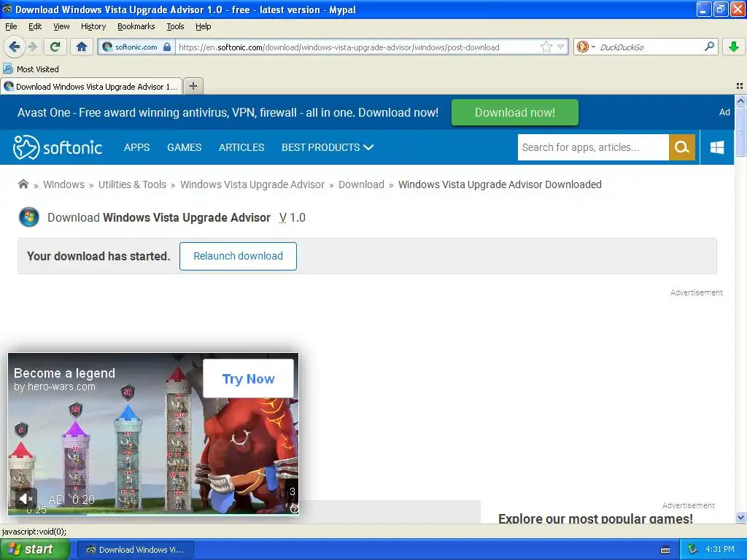Open the ARTICLES section on Softonic
The height and width of the screenshot is (560, 747).
241,147
